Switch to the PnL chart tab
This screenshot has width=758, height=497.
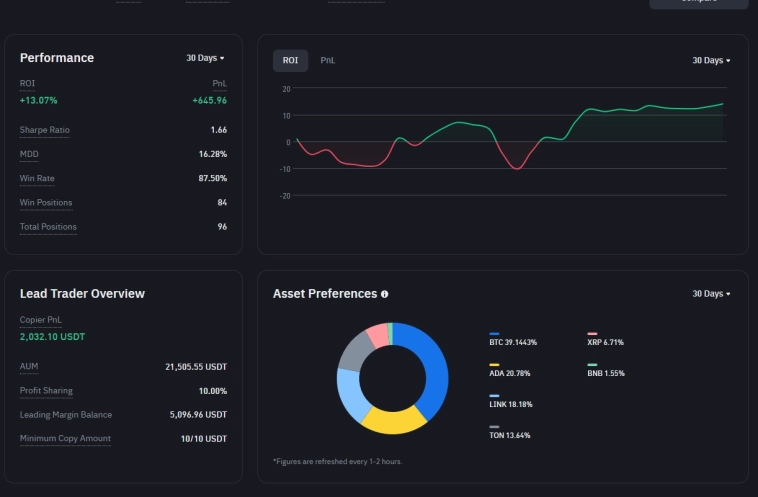(327, 61)
